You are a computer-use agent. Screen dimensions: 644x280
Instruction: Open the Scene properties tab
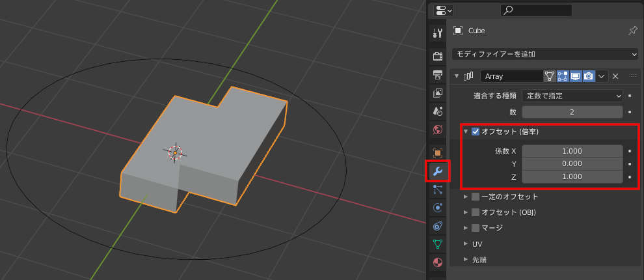click(x=438, y=111)
